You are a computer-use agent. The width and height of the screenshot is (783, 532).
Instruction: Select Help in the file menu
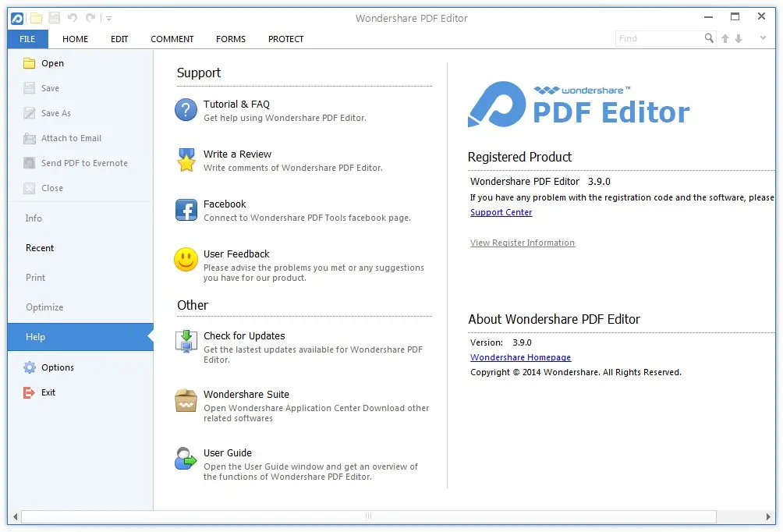(80, 337)
